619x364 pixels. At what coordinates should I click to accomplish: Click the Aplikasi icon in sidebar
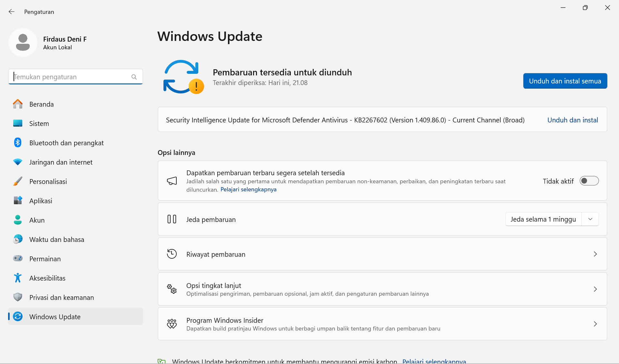coord(18,200)
